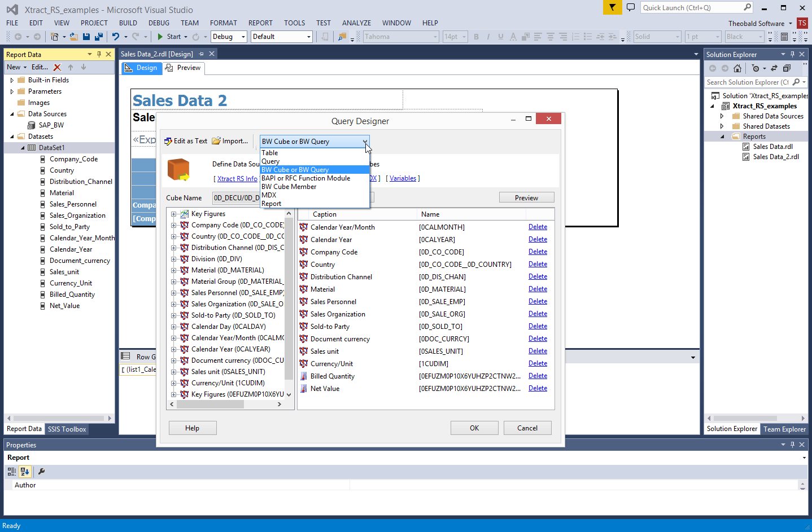Expand the Built-in Fields node
This screenshot has width=812, height=532.
coord(12,80)
